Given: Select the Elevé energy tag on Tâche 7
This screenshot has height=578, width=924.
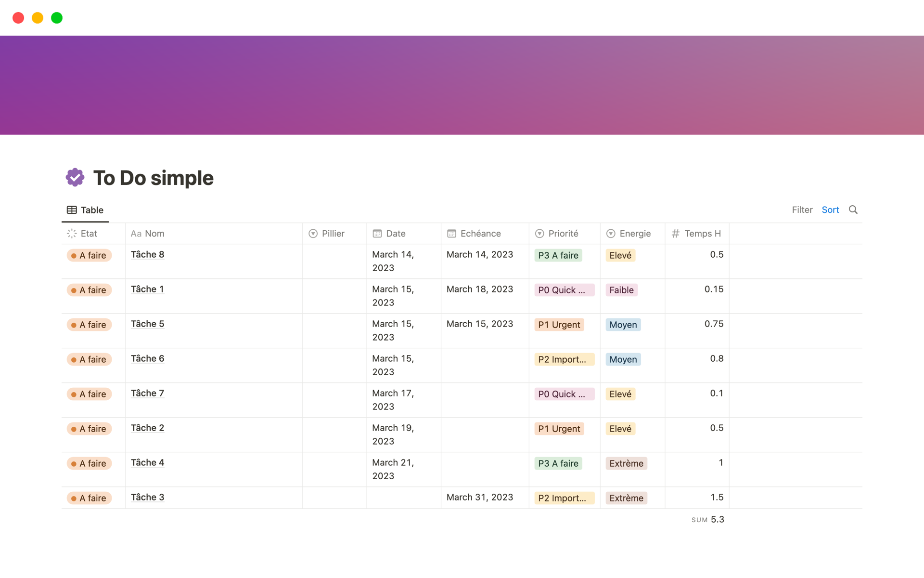Looking at the screenshot, I should pos(620,394).
